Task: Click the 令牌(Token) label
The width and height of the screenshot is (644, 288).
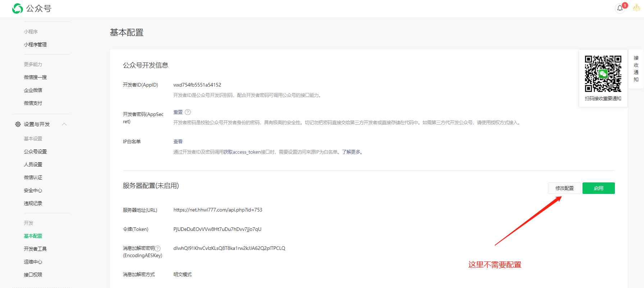Action: coord(136,229)
